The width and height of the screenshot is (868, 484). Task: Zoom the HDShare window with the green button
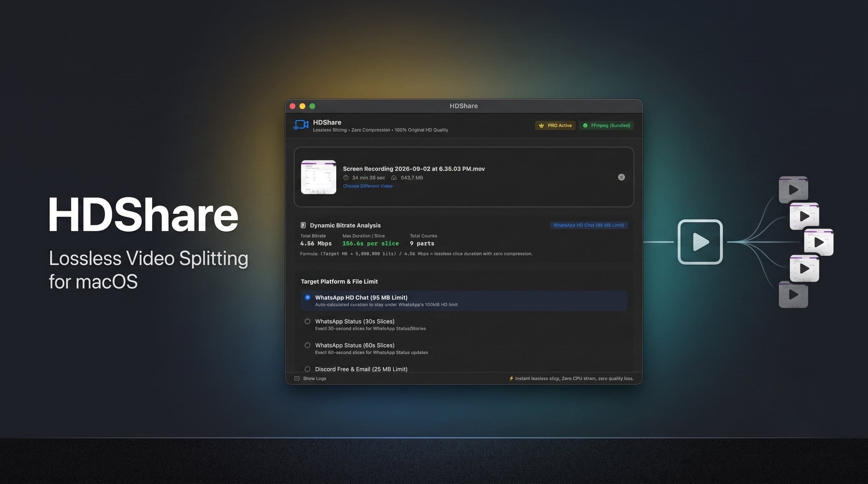point(312,107)
